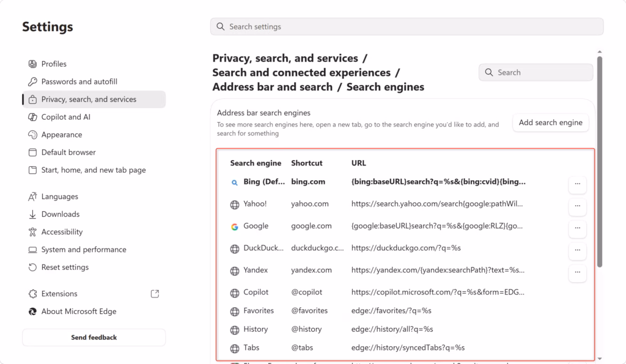Open more actions menu for Yahoo! row
The width and height of the screenshot is (626, 364).
[577, 206]
